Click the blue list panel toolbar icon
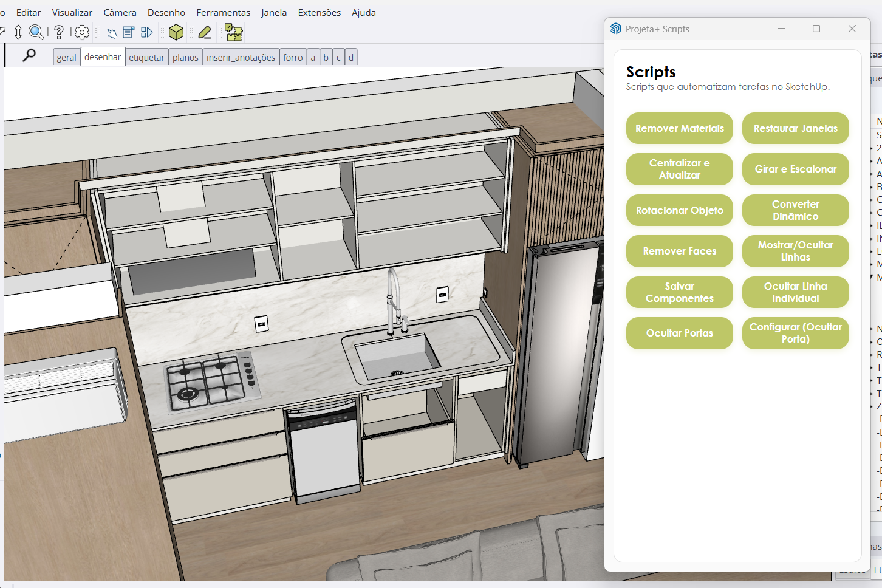Image resolution: width=882 pixels, height=588 pixels. [129, 32]
